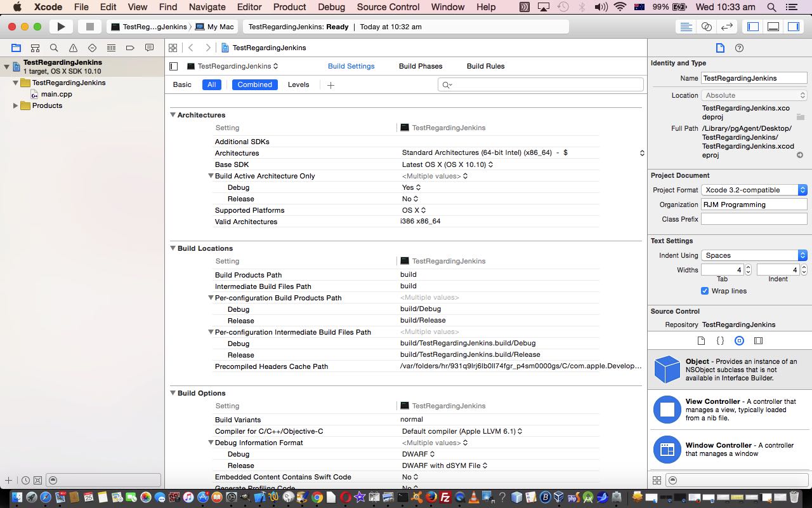812x508 pixels.
Task: Collapse the Build Locations section
Action: tap(173, 248)
